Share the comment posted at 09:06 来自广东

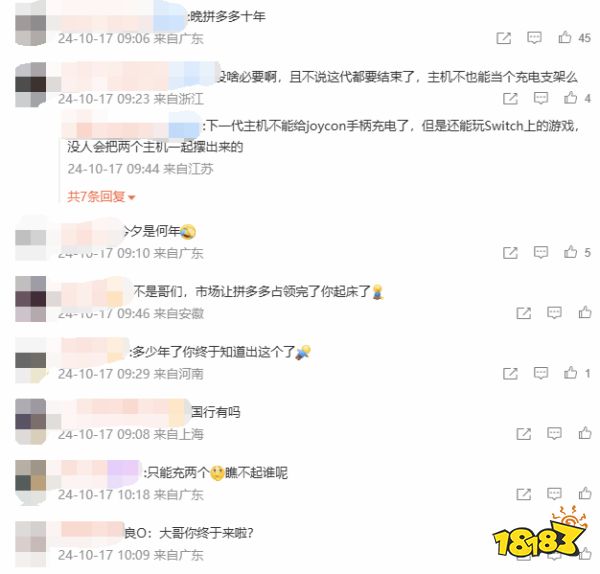click(x=504, y=38)
